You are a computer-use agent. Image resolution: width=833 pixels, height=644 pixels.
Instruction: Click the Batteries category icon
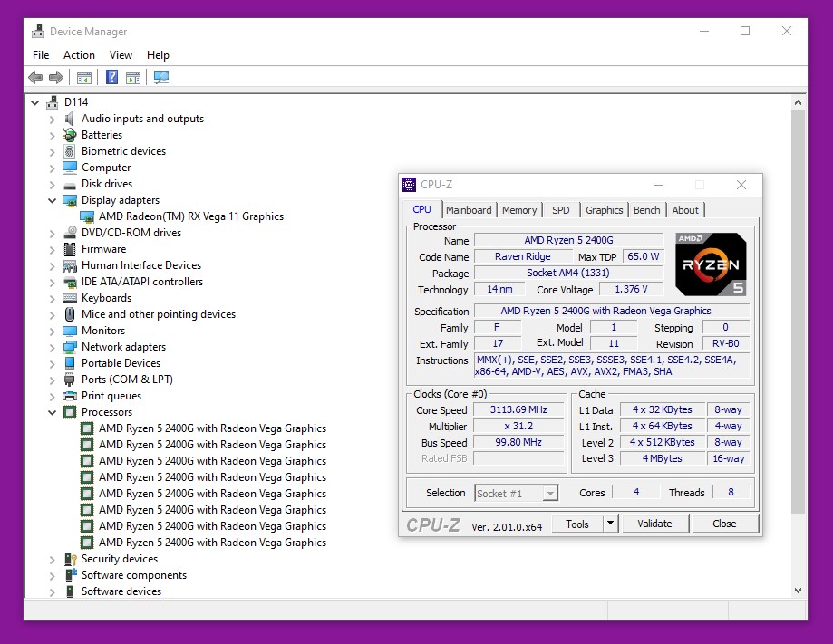pos(70,135)
